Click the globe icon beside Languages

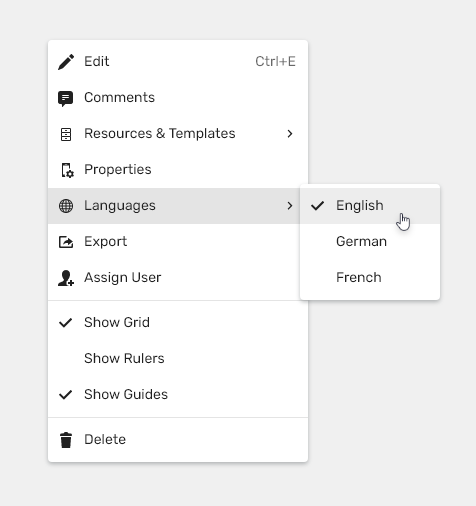(x=66, y=206)
